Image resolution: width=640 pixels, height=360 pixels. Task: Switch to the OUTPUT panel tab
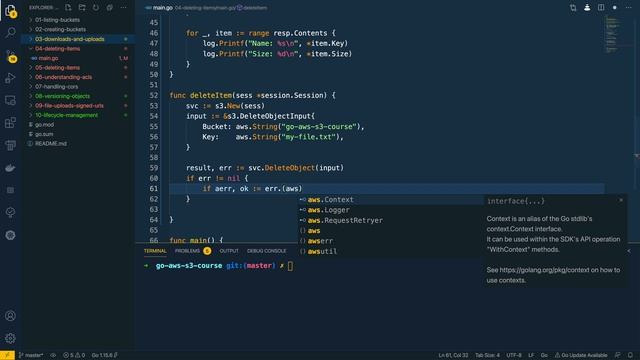[229, 251]
